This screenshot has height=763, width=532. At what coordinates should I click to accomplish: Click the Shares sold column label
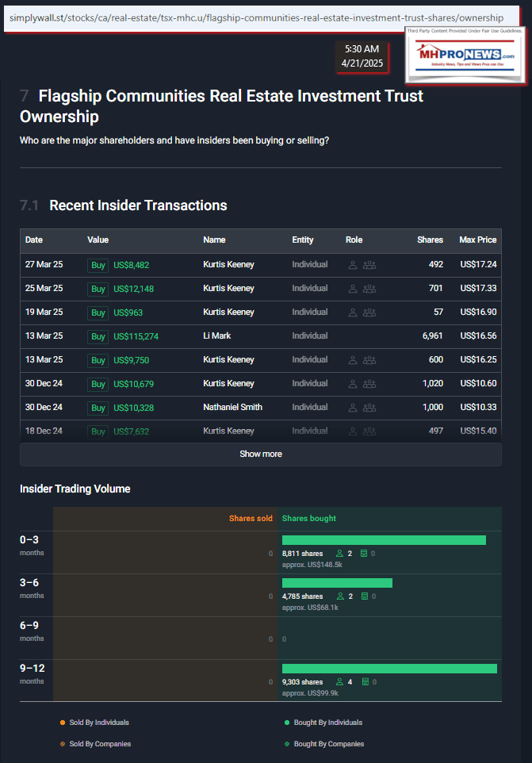tap(251, 519)
